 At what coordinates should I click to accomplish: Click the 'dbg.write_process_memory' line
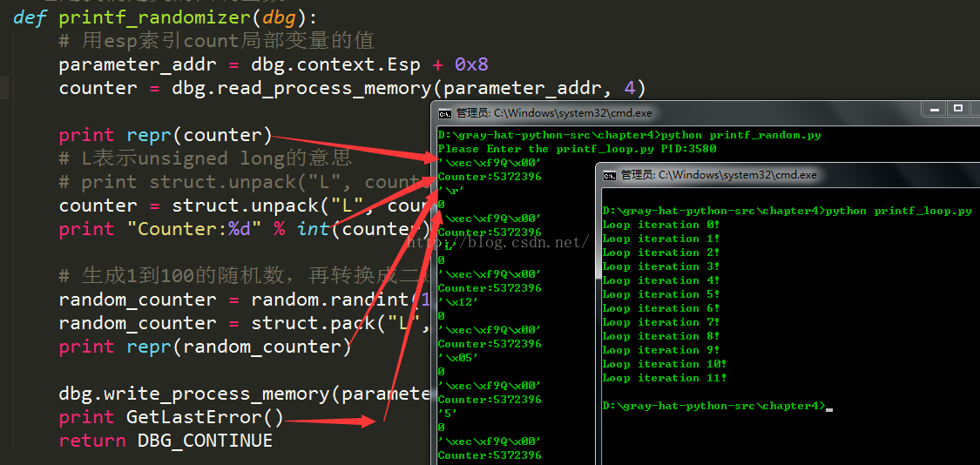pos(245,394)
